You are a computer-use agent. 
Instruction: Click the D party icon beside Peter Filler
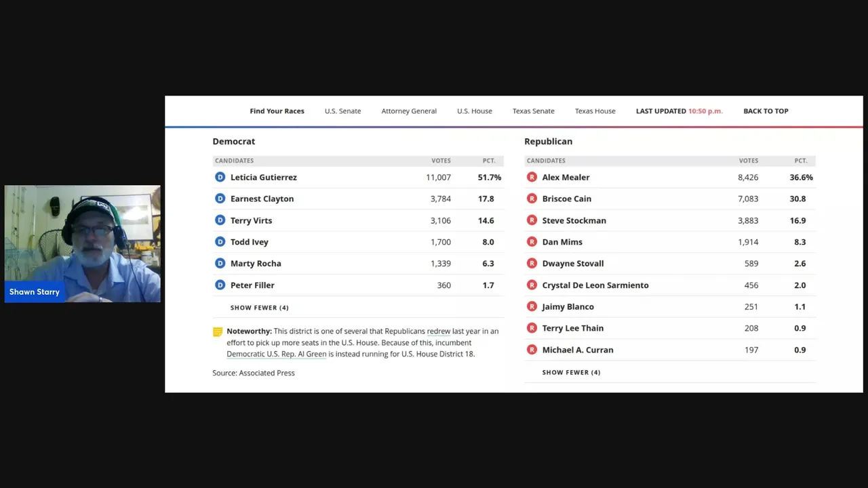220,285
